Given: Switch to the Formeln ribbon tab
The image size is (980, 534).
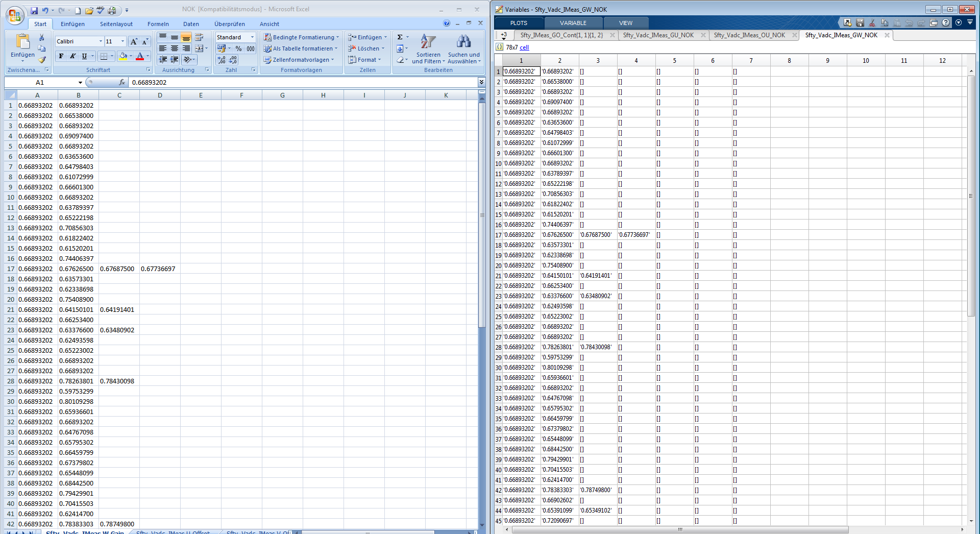Looking at the screenshot, I should pos(158,24).
